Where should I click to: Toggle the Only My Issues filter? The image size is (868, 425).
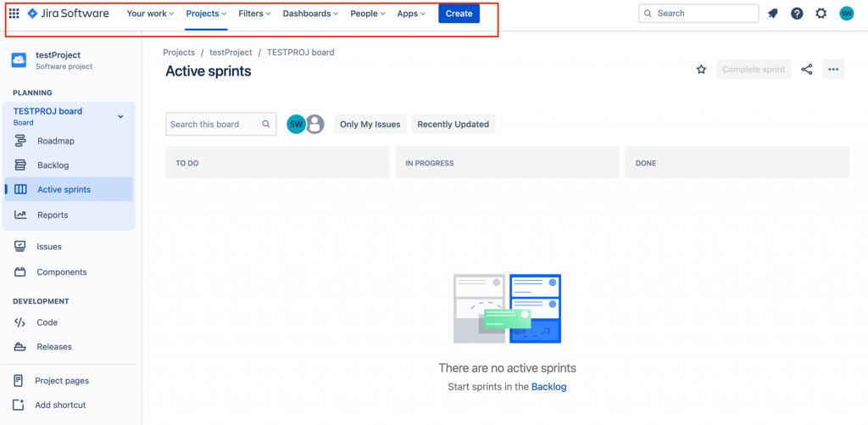(370, 124)
